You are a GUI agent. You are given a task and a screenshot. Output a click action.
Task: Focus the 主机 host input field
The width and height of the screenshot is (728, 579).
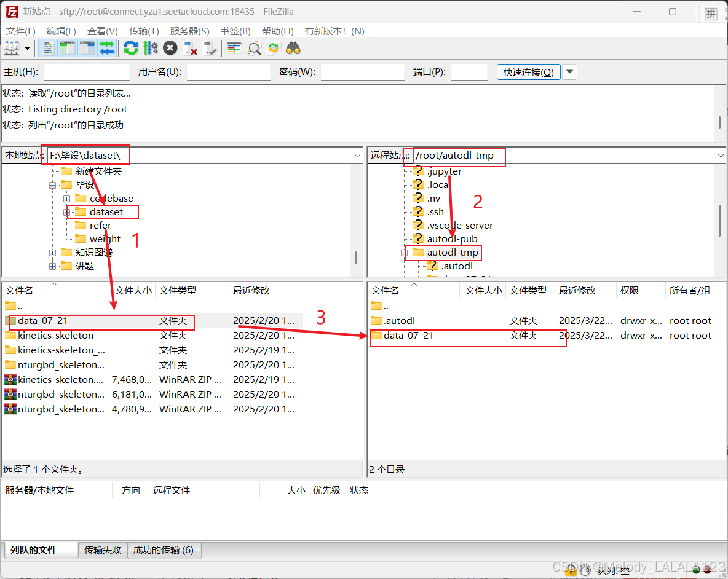pyautogui.click(x=86, y=72)
